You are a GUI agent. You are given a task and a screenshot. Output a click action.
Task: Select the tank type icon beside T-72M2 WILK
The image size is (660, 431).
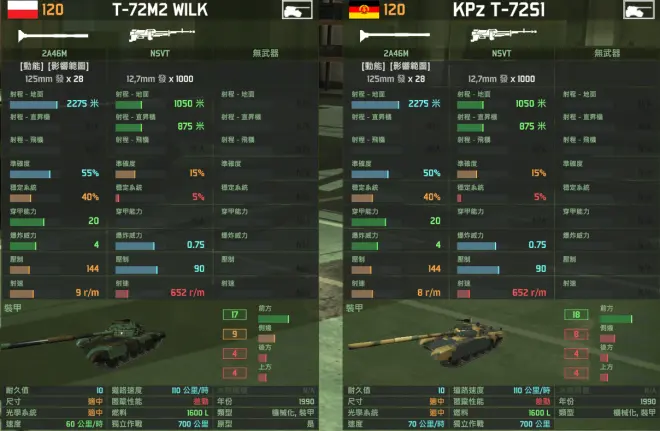(297, 10)
